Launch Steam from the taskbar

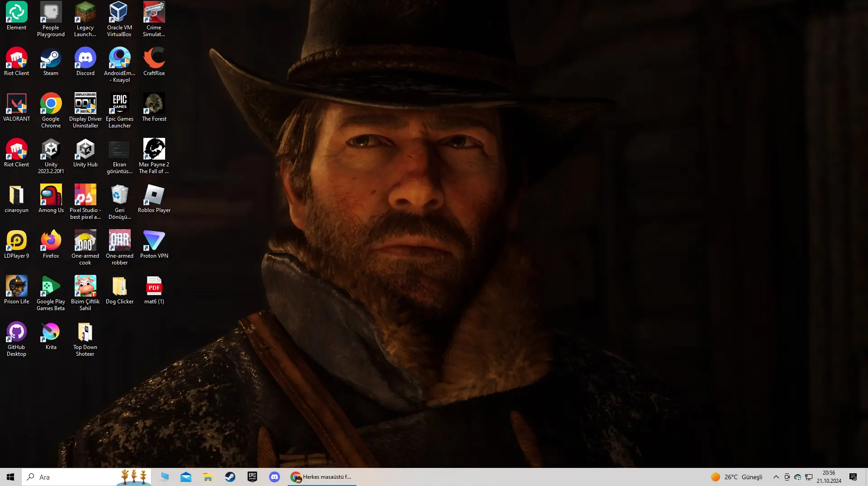230,477
